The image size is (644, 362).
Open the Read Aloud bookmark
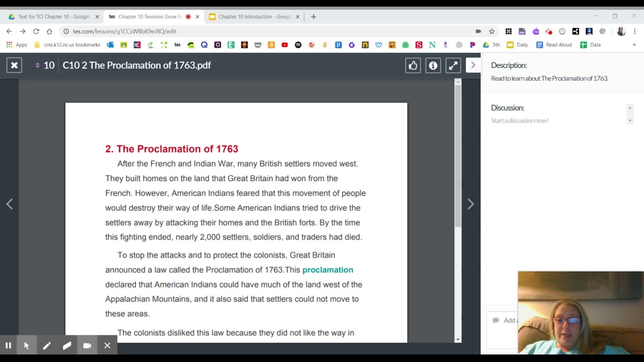click(554, 45)
